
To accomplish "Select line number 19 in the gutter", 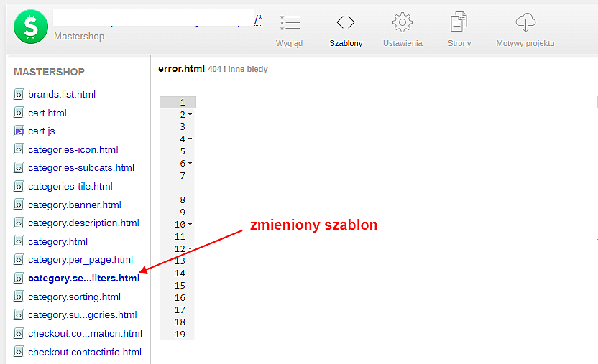I will [180, 334].
